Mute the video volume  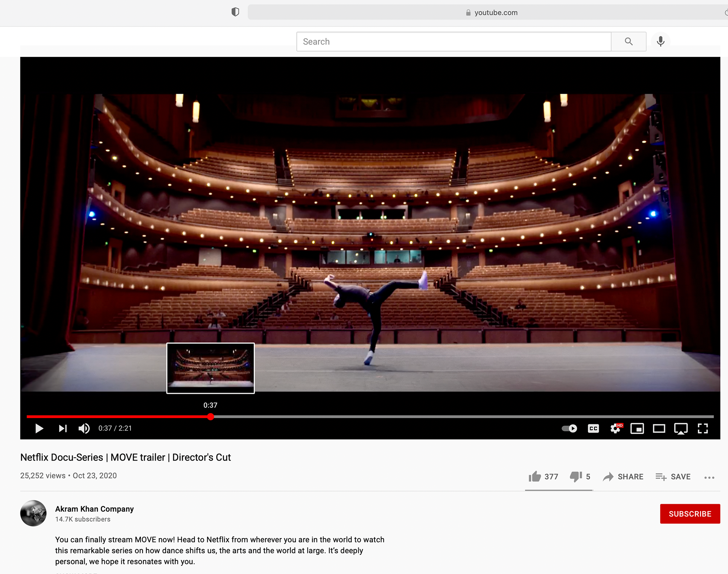point(84,428)
